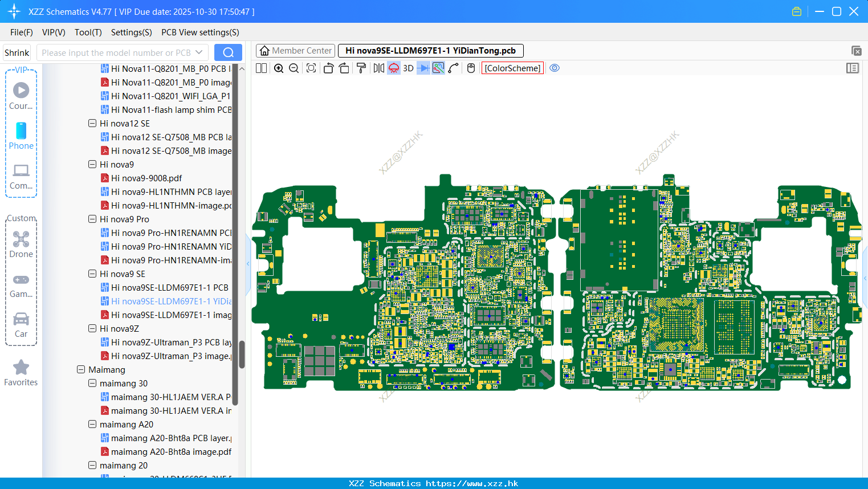Select the Car category
The width and height of the screenshot is (868, 489).
coord(21,324)
